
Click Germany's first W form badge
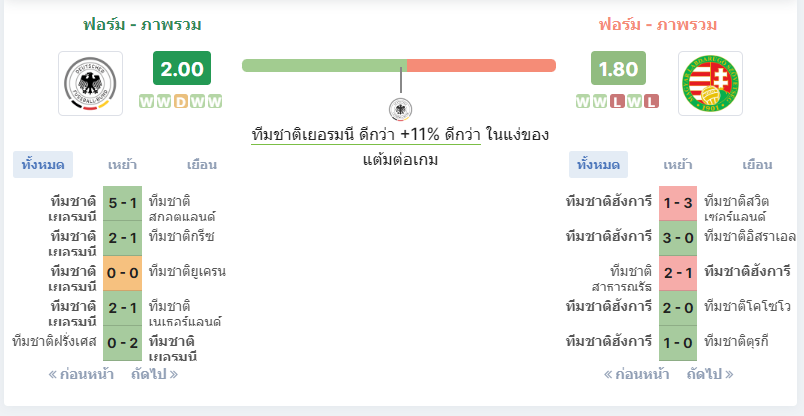147,102
